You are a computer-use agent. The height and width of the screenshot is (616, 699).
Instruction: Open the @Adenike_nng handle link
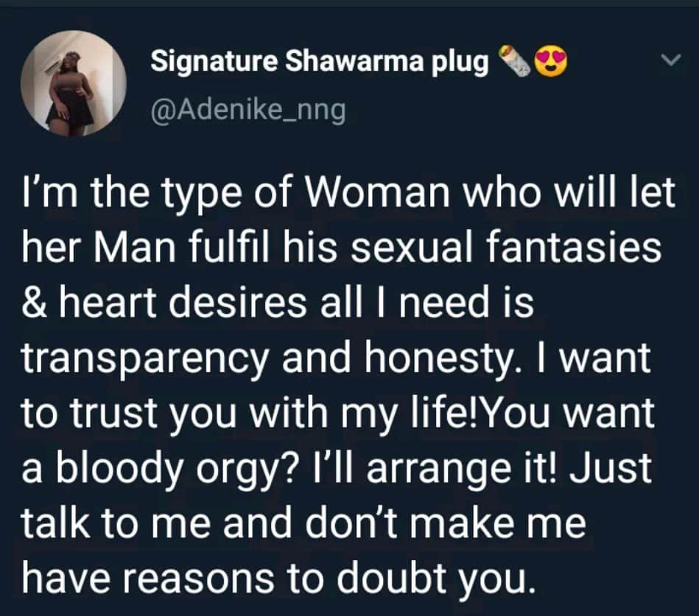[249, 109]
